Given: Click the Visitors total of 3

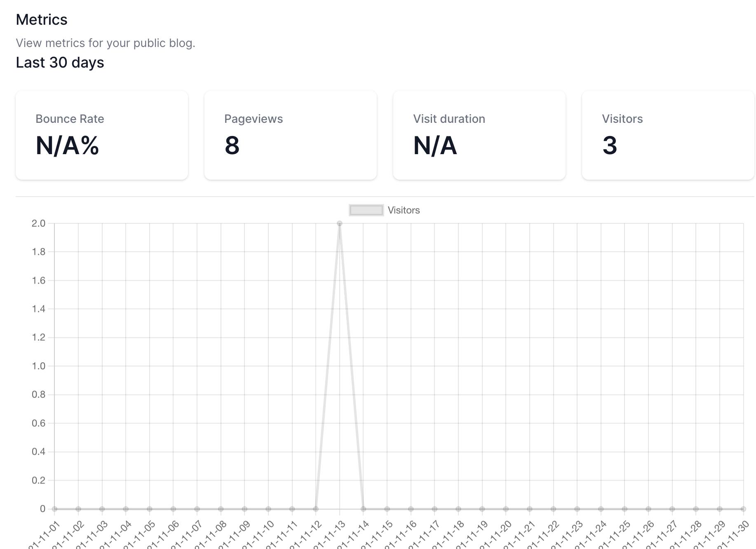Looking at the screenshot, I should [x=610, y=145].
